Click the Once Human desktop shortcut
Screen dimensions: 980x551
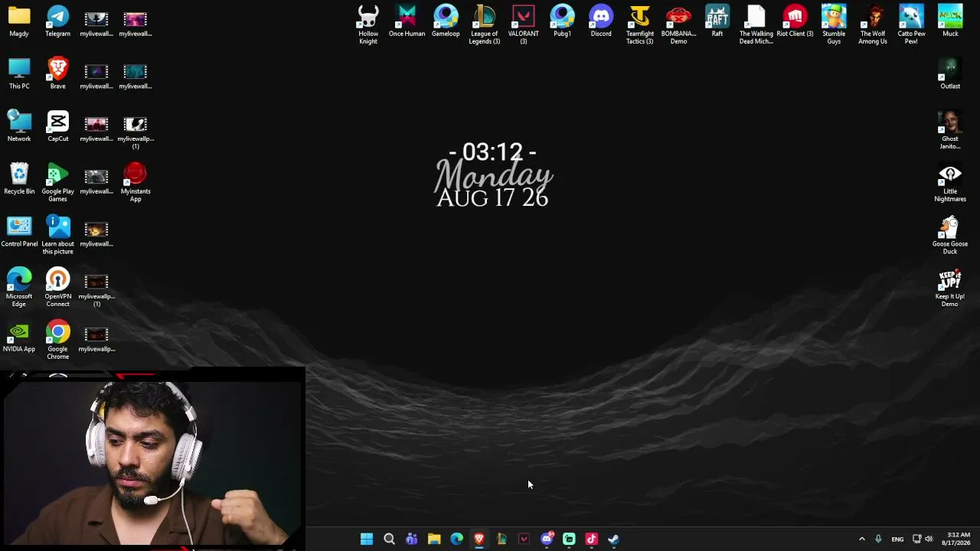407,21
